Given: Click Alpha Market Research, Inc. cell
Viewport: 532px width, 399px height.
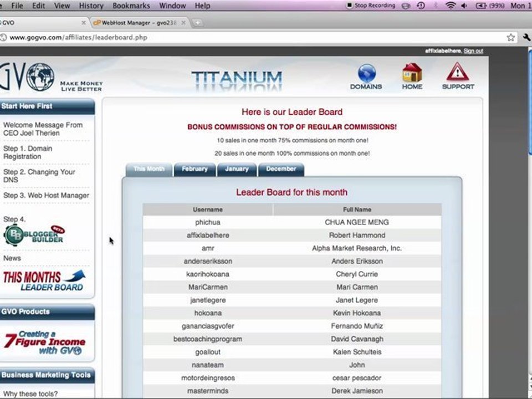Looking at the screenshot, I should [357, 248].
